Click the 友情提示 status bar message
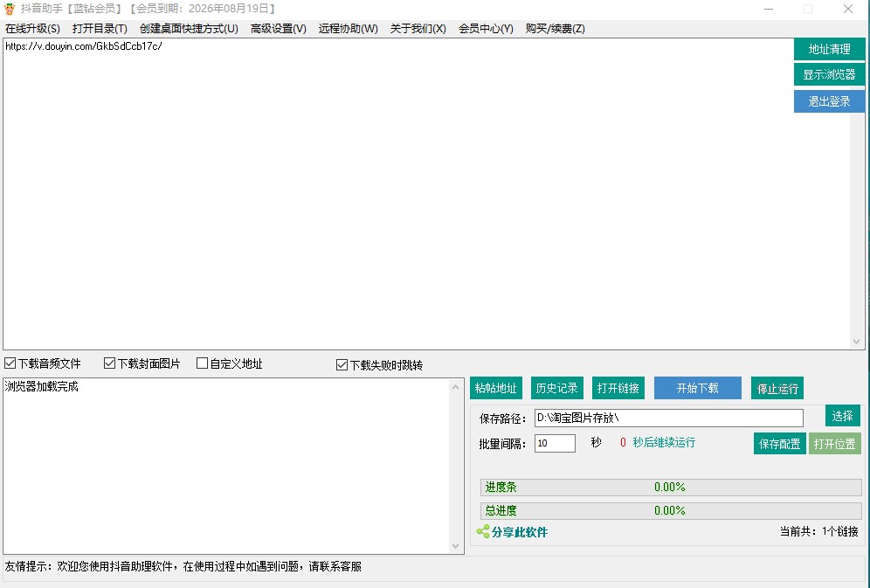Image resolution: width=870 pixels, height=588 pixels. [183, 566]
